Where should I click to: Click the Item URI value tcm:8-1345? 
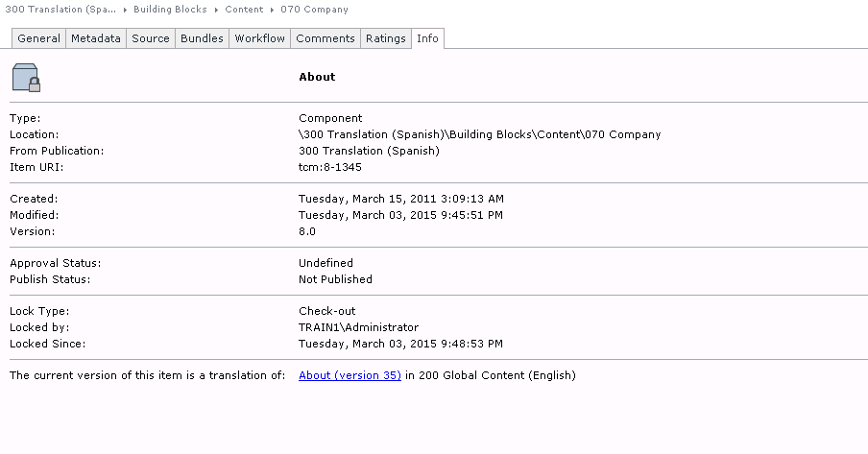pos(330,167)
